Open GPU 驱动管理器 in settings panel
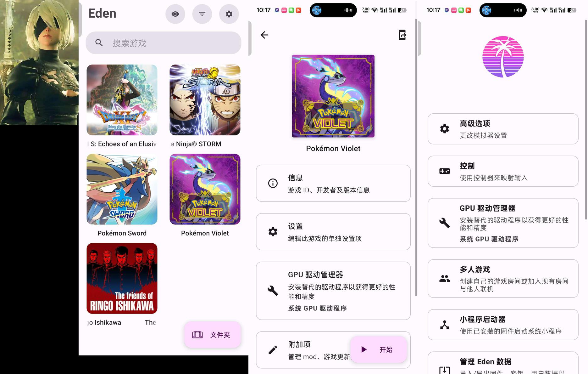Image resolution: width=588 pixels, height=374 pixels. (x=503, y=223)
